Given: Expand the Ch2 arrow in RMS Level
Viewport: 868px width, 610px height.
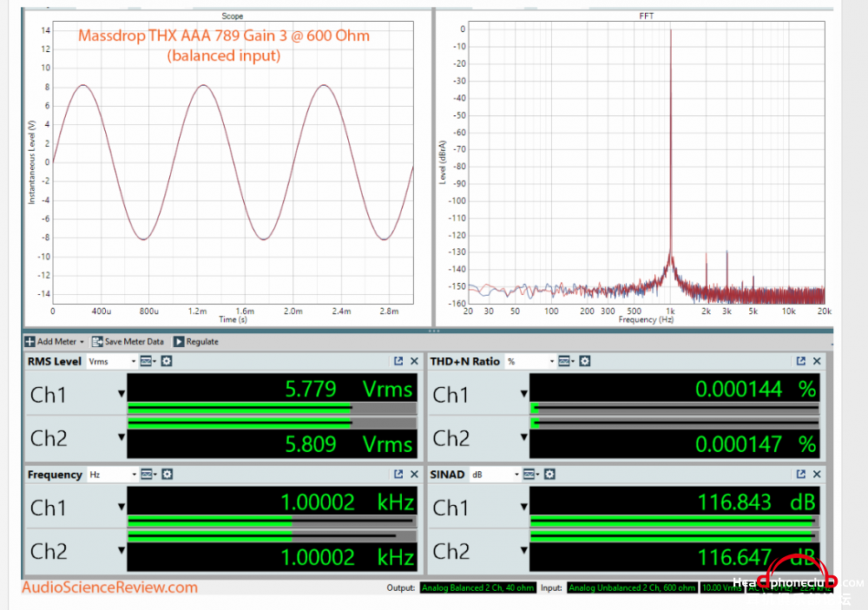Looking at the screenshot, I should 122,437.
